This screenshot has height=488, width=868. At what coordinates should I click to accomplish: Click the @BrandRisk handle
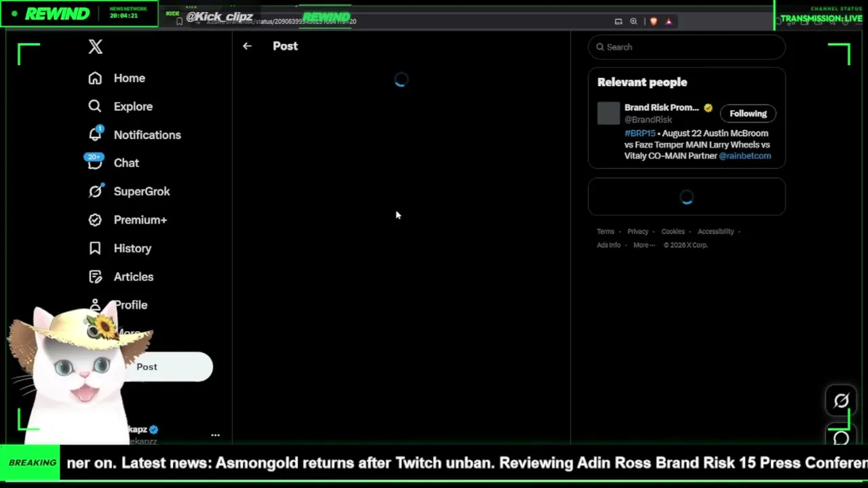[648, 119]
